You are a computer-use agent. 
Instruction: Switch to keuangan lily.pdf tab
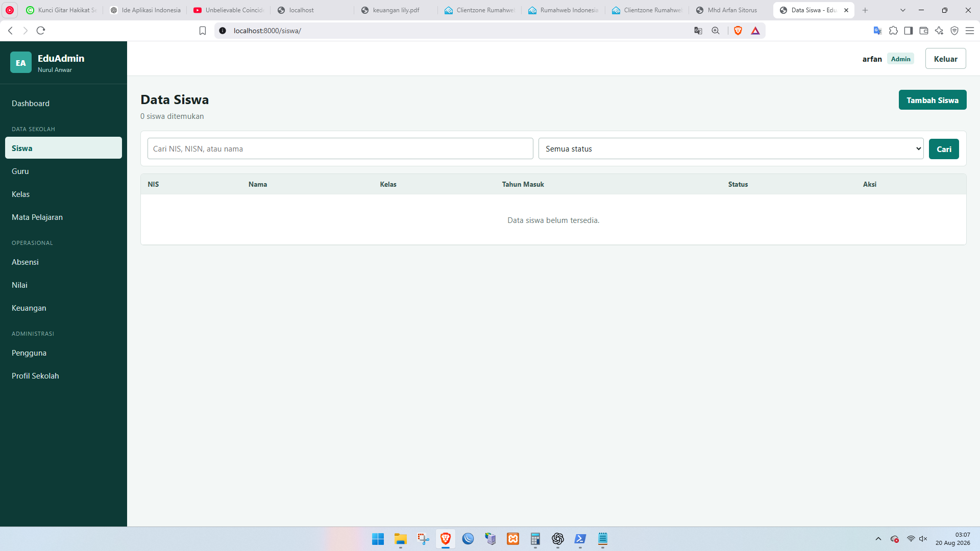pos(396,10)
